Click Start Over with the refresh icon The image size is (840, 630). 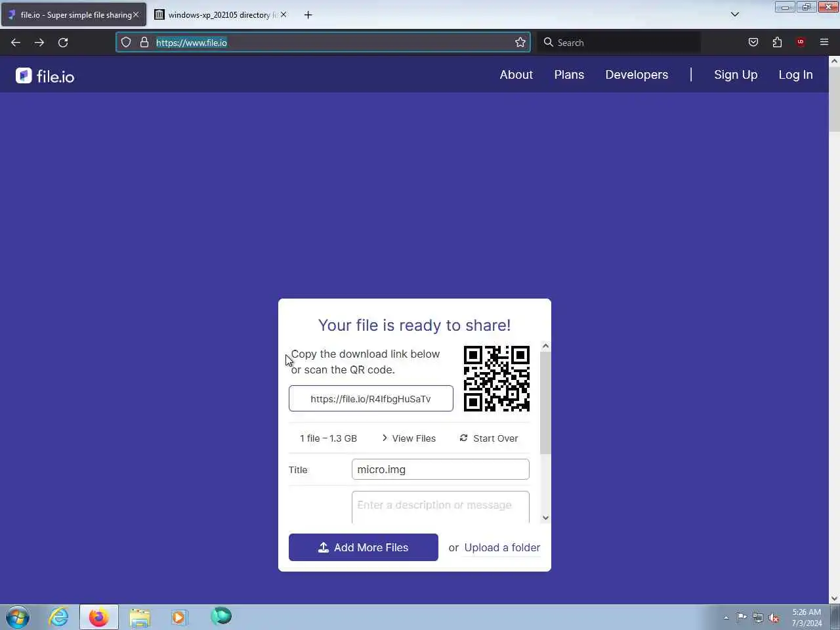point(489,438)
